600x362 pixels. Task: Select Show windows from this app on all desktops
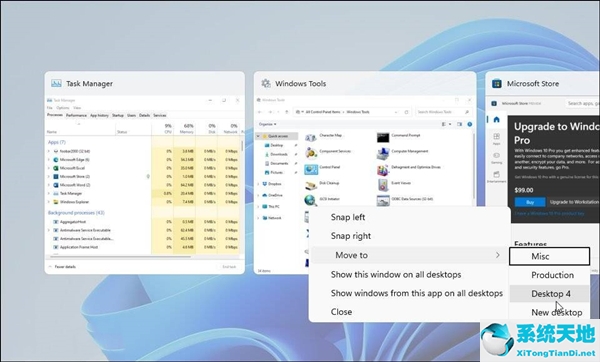[416, 293]
